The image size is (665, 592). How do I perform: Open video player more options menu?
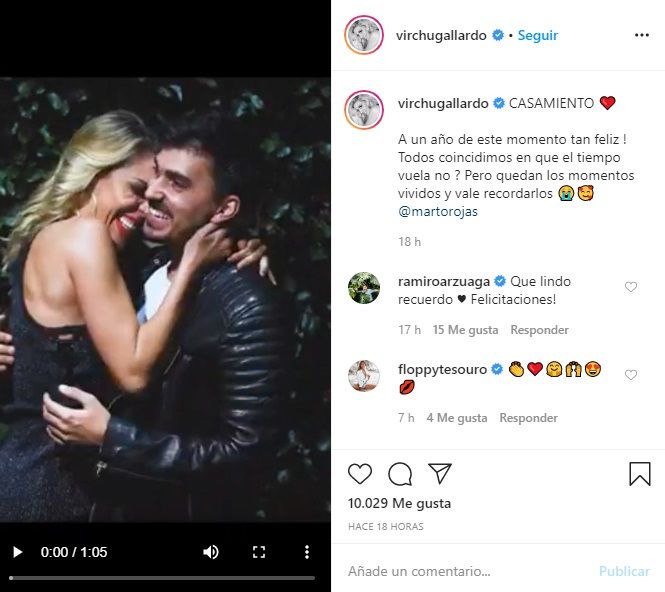306,552
